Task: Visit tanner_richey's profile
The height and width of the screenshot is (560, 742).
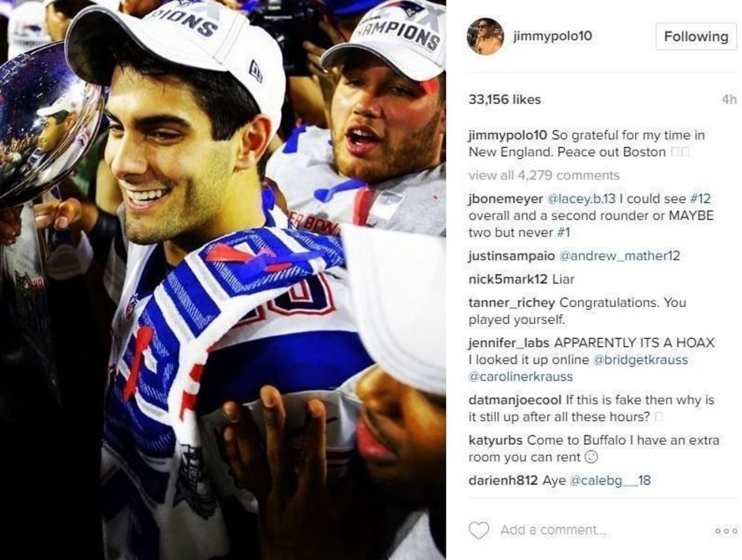Action: point(512,303)
